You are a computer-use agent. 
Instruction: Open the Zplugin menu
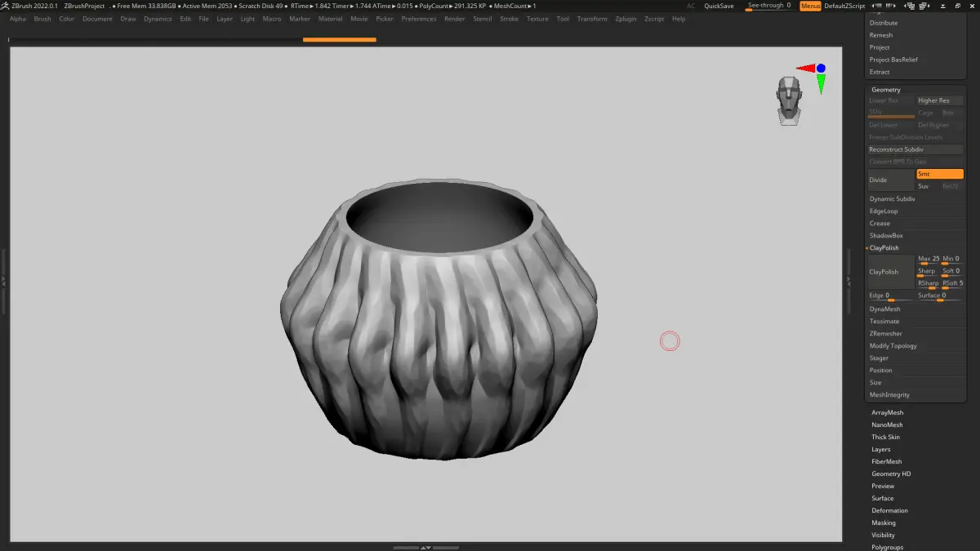click(626, 19)
